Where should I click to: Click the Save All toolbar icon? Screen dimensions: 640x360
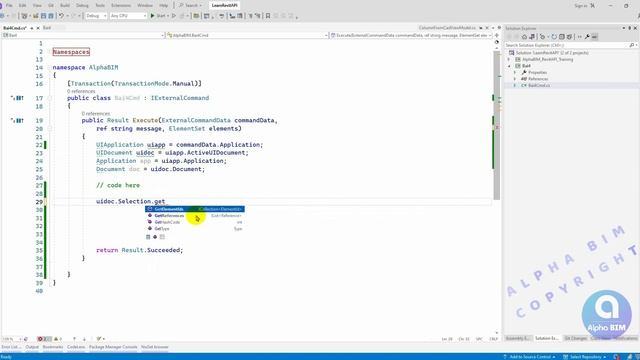pyautogui.click(x=51, y=16)
